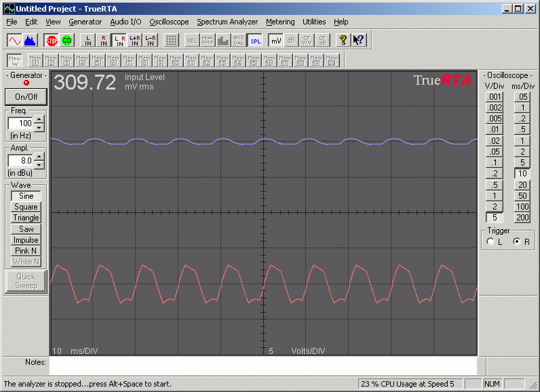540x392 pixels.
Task: Switch to the oscilloscope view icon
Action: [x=14, y=41]
